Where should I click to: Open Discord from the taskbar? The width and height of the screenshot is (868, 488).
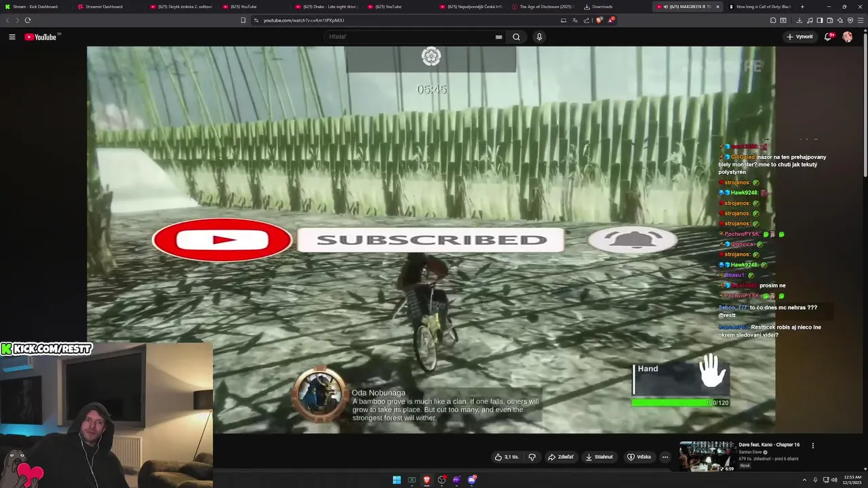coord(472,480)
